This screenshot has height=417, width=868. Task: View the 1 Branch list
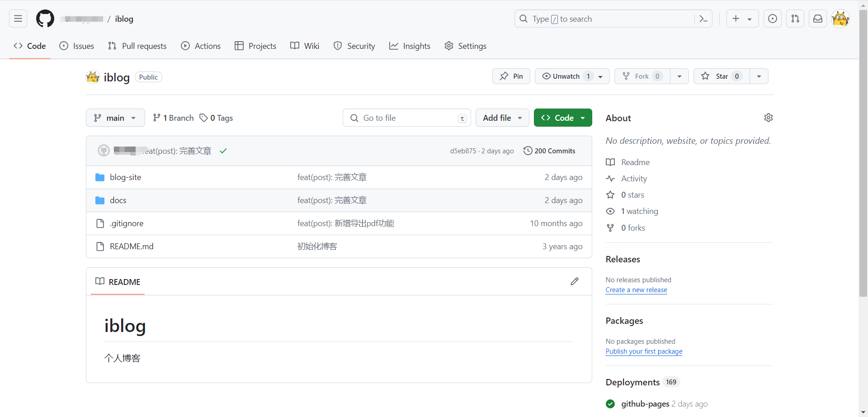pyautogui.click(x=173, y=118)
